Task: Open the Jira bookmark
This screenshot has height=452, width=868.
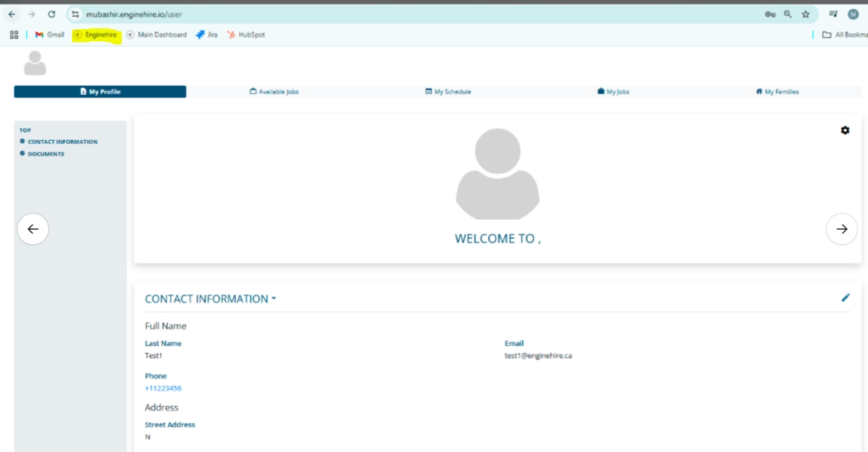Action: [207, 34]
